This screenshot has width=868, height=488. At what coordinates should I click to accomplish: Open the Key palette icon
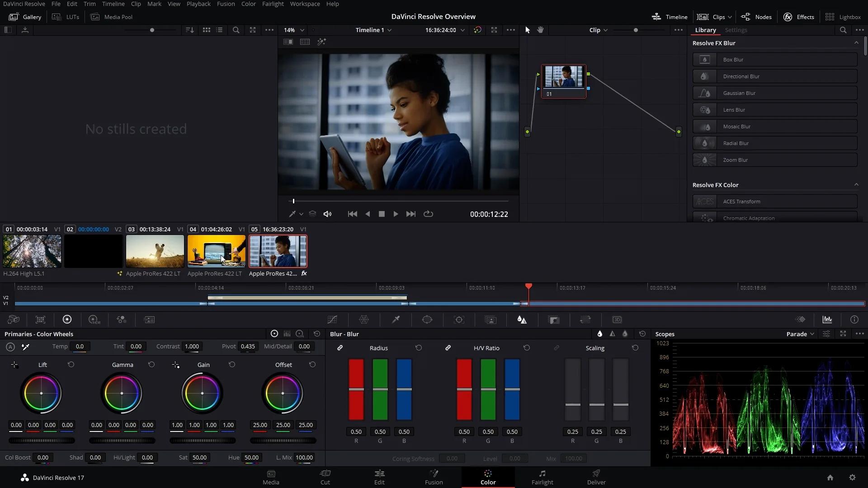(554, 320)
